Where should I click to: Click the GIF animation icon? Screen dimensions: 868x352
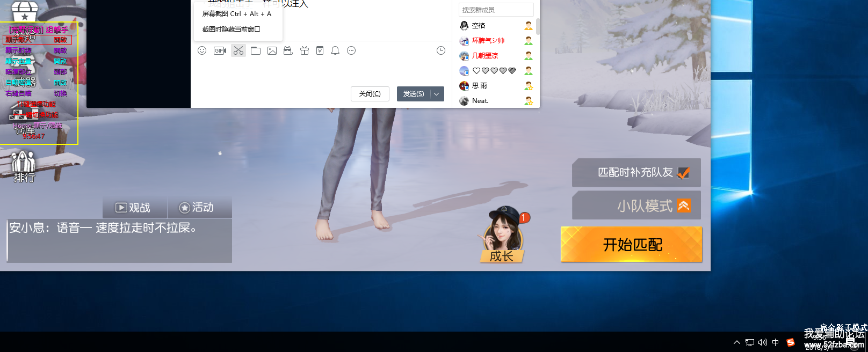coord(220,50)
